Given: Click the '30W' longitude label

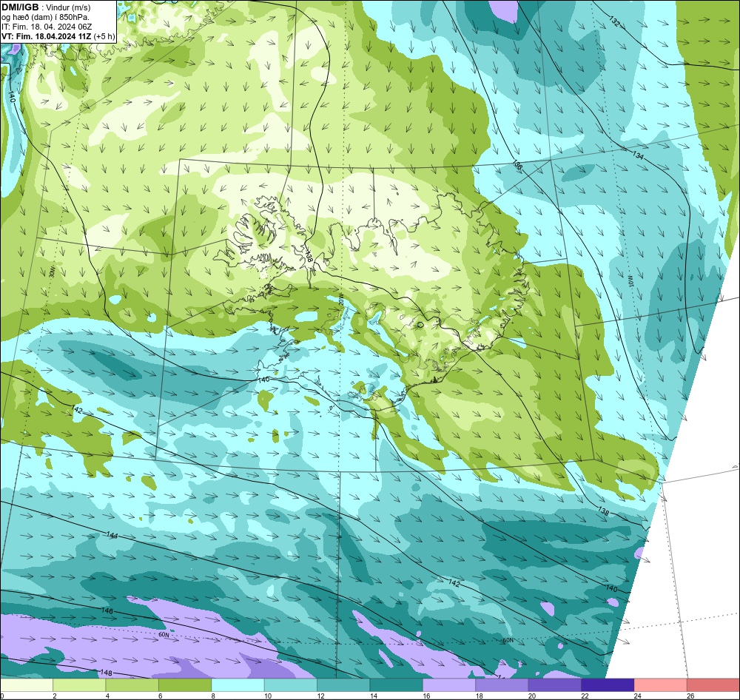Looking at the screenshot, I should point(52,273).
